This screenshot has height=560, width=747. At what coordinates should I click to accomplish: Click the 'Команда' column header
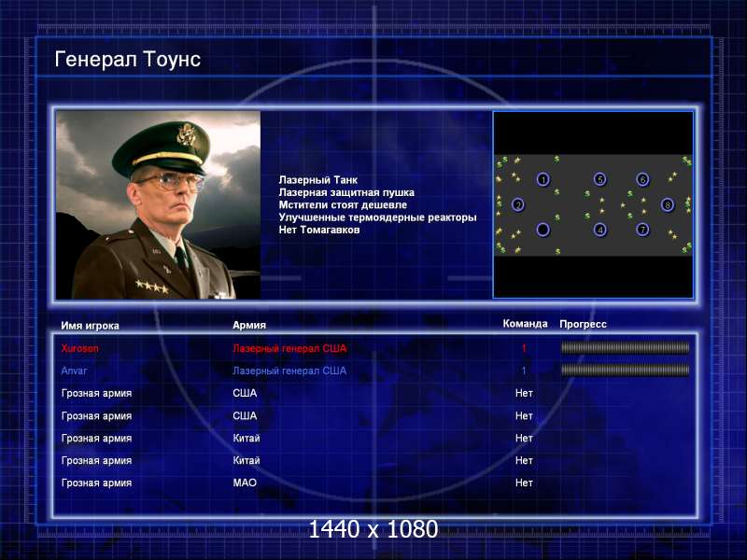(x=525, y=324)
